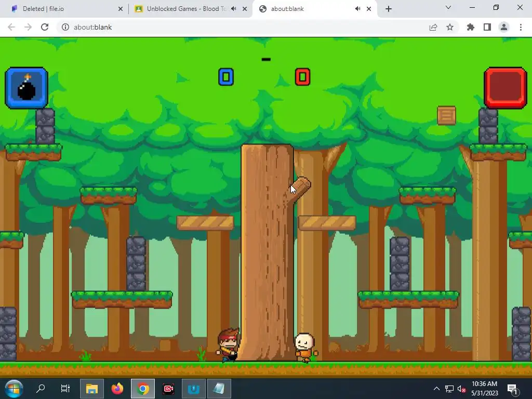The image size is (532, 399).
Task: Reload the current page
Action: [x=45, y=27]
